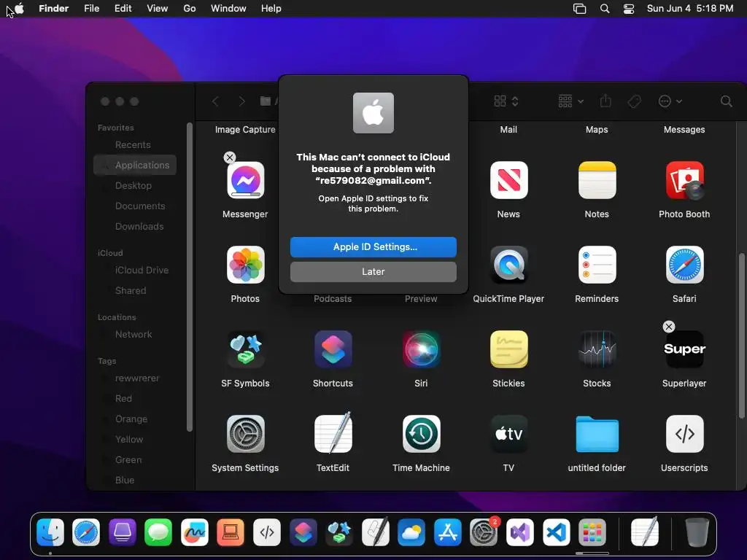Launch Stickies from the grid
Image resolution: width=747 pixels, height=560 pixels.
[508, 349]
